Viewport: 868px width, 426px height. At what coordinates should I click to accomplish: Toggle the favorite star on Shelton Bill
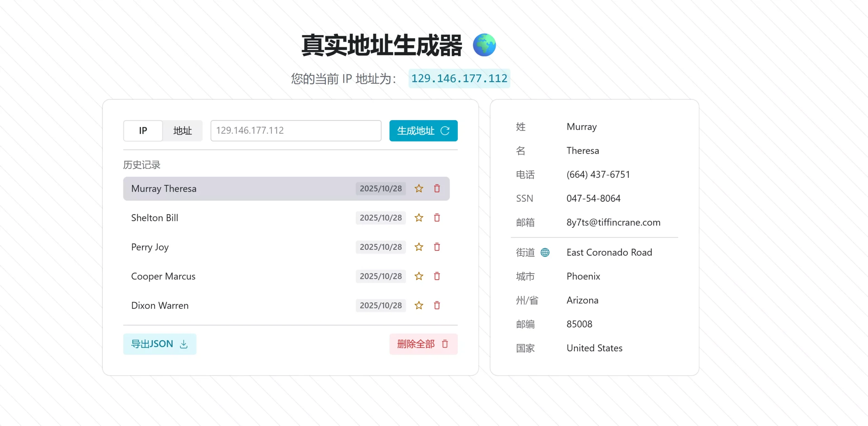click(419, 218)
